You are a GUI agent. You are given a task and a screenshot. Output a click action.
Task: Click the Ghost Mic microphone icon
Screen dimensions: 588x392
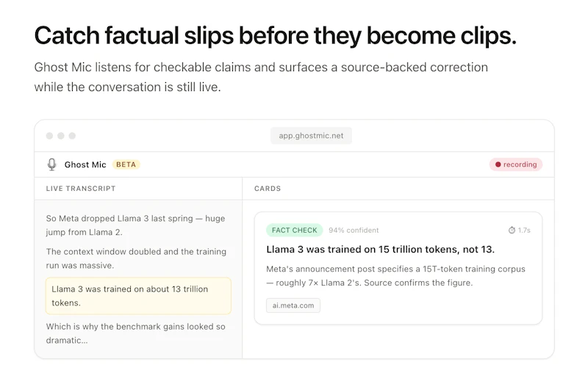[x=51, y=164]
